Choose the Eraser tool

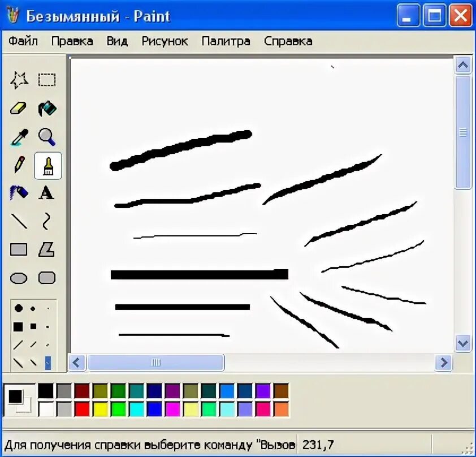19,108
